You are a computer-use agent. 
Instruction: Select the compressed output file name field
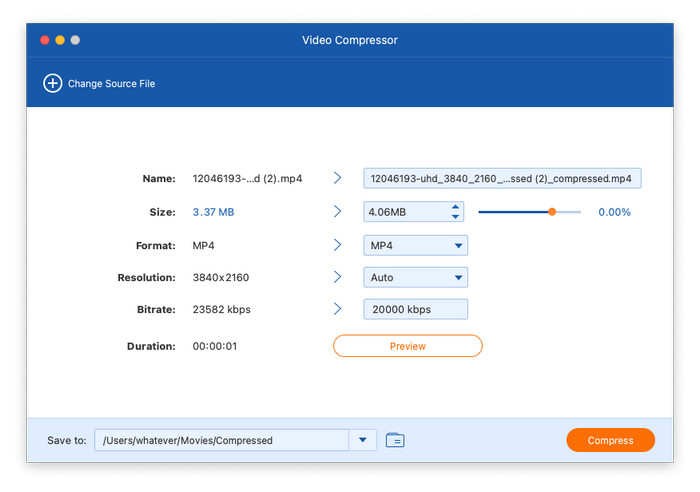coord(501,179)
